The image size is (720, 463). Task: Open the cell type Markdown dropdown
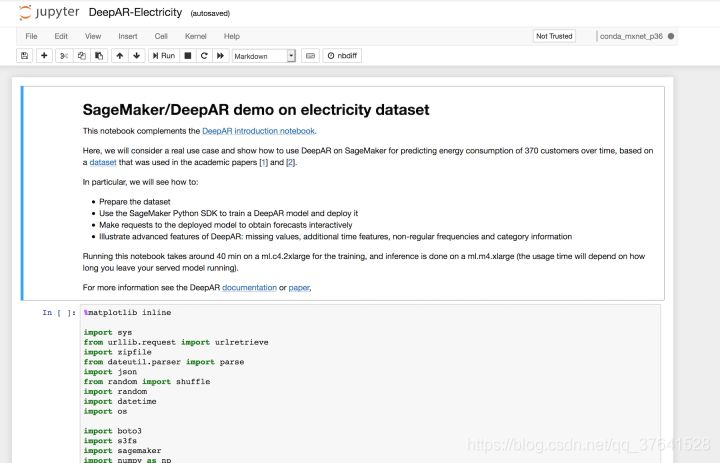(264, 56)
